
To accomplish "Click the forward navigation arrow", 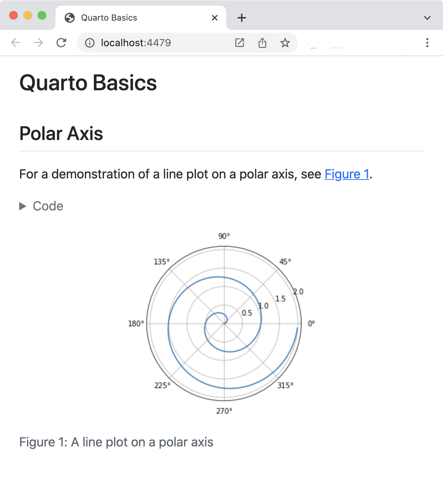I will pos(38,43).
